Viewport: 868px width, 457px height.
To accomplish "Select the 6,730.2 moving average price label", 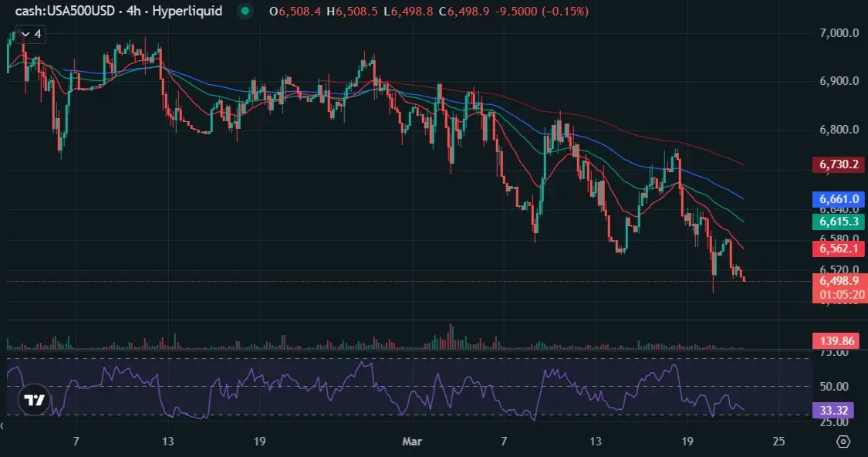I will pyautogui.click(x=839, y=164).
